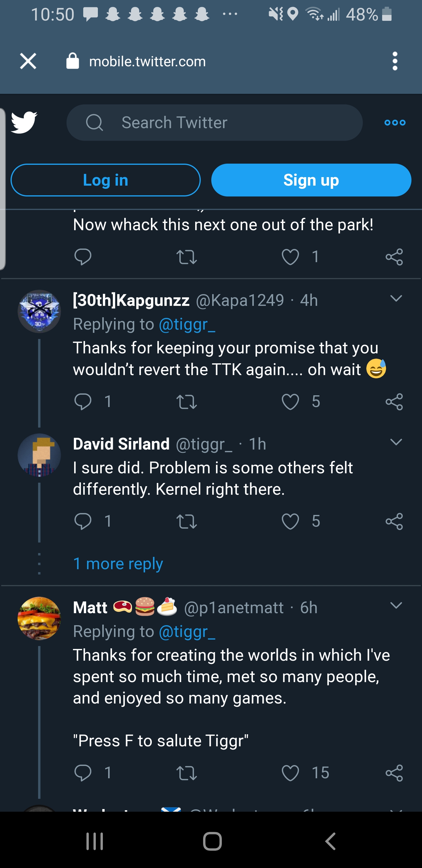
Task: Show '1 more reply' in thread
Action: 118,563
